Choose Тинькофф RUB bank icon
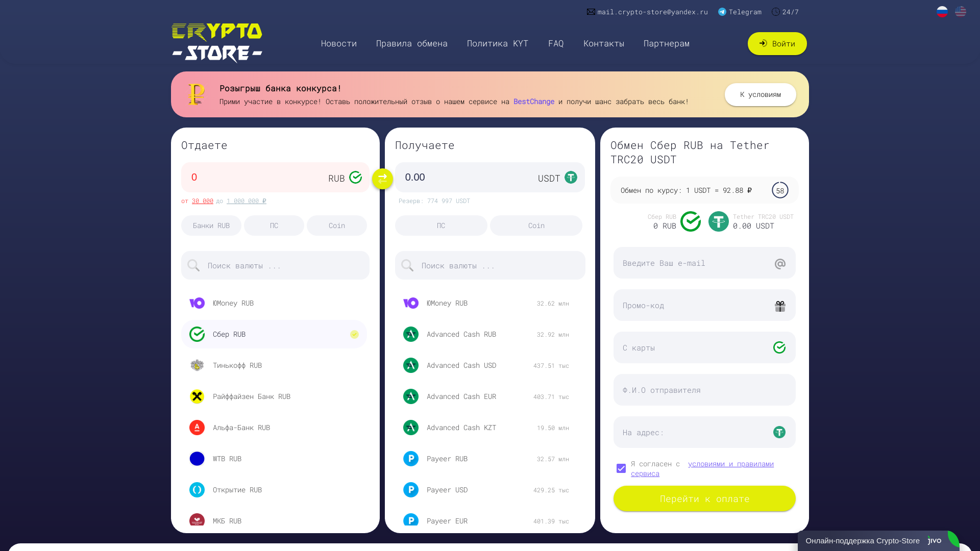 [197, 365]
